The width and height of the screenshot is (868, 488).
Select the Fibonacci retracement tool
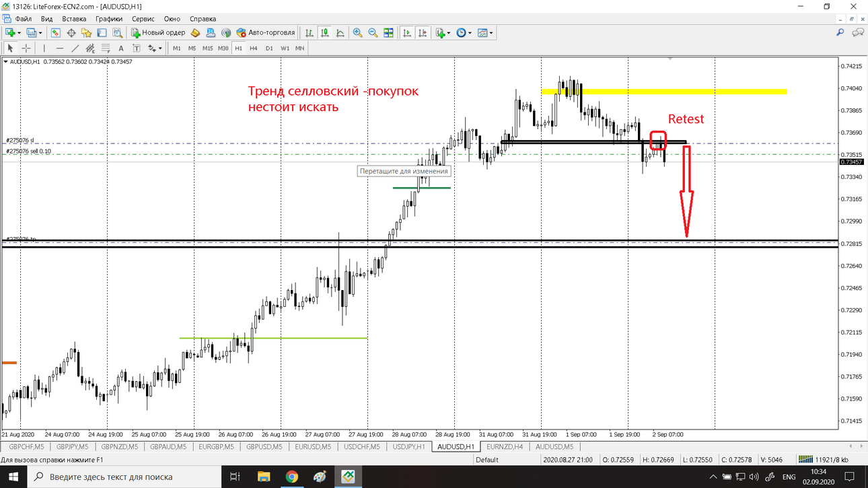[105, 48]
